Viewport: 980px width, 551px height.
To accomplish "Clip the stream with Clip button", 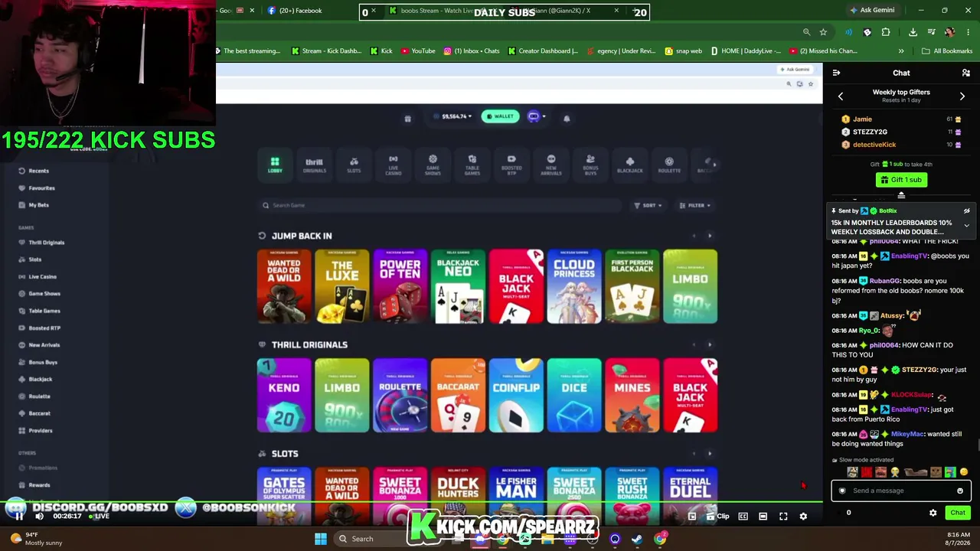I will [x=717, y=517].
